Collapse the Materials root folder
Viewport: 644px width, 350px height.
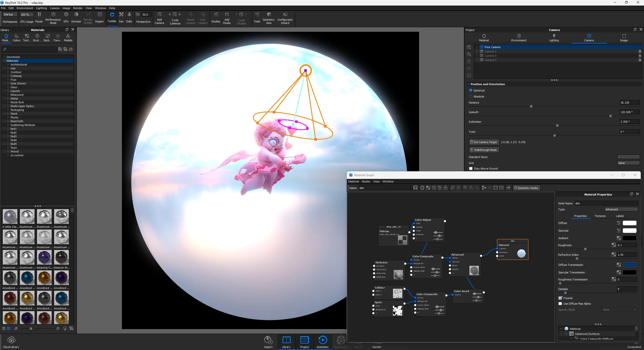(x=4, y=61)
